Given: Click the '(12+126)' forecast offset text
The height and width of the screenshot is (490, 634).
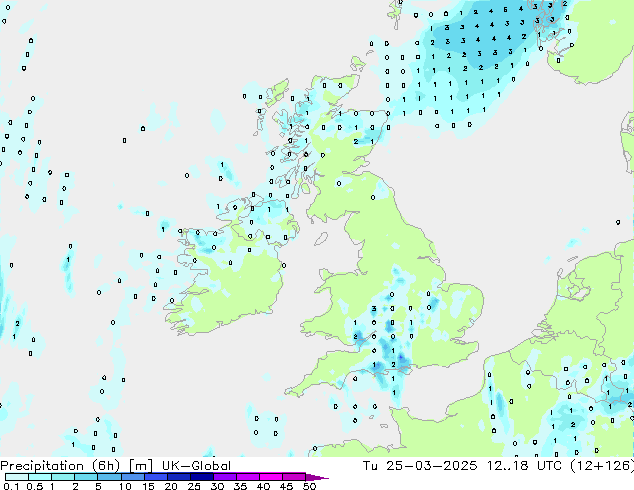Looking at the screenshot, I should tap(602, 466).
